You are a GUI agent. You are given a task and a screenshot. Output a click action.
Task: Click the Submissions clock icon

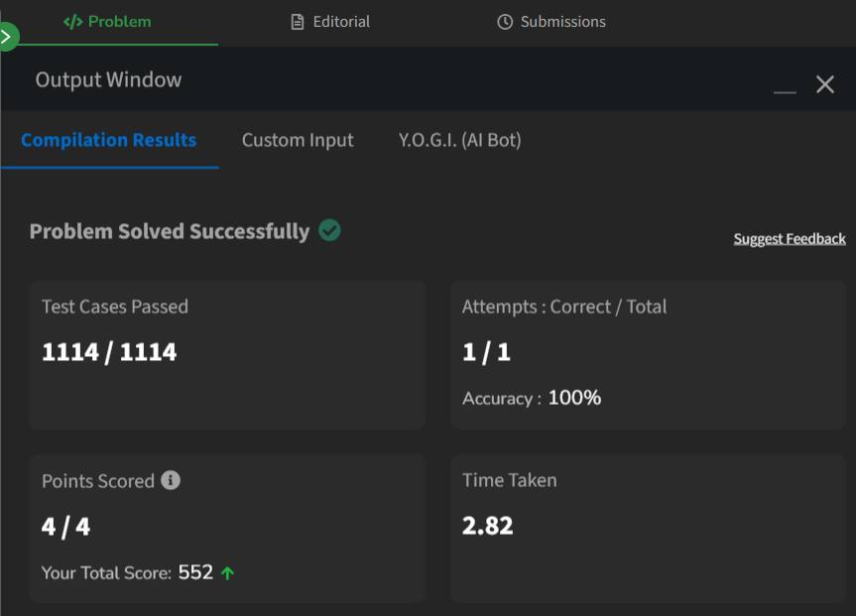(505, 22)
